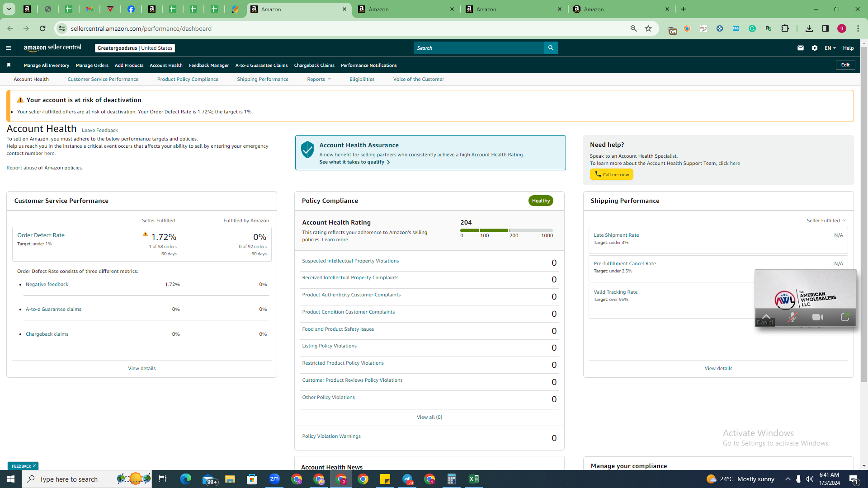The height and width of the screenshot is (488, 868).
Task: Open the Shipping Performance tab
Action: coord(263,79)
